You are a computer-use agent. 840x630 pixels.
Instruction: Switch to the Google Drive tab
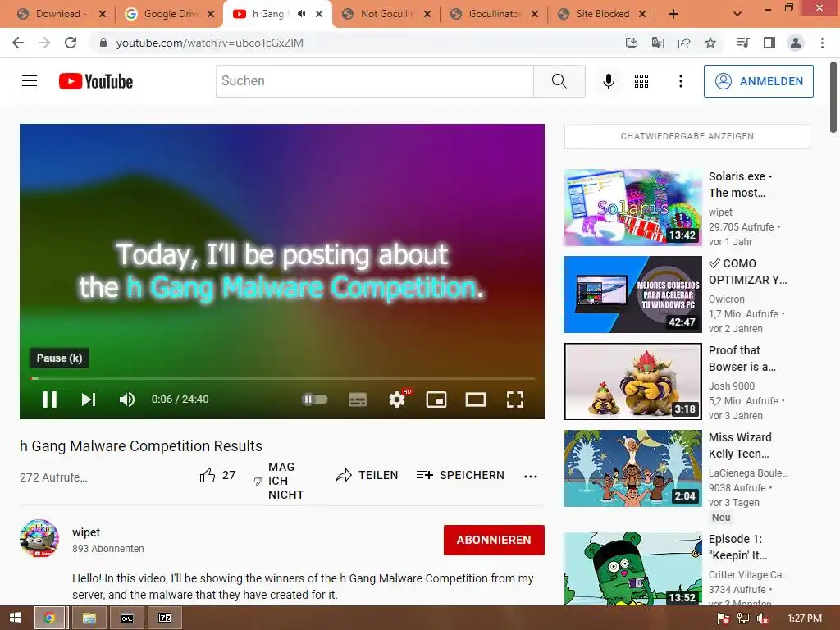coord(170,14)
